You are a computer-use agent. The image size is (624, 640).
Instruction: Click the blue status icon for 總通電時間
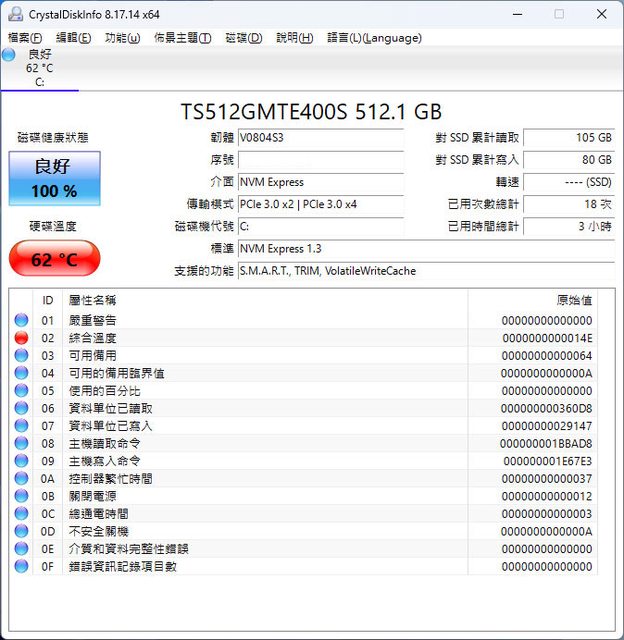tap(21, 513)
